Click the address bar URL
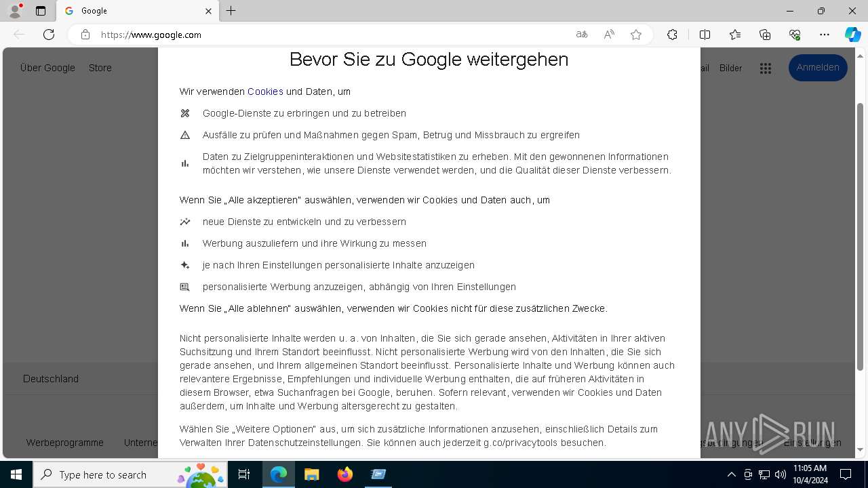The height and width of the screenshot is (488, 868). [x=151, y=35]
